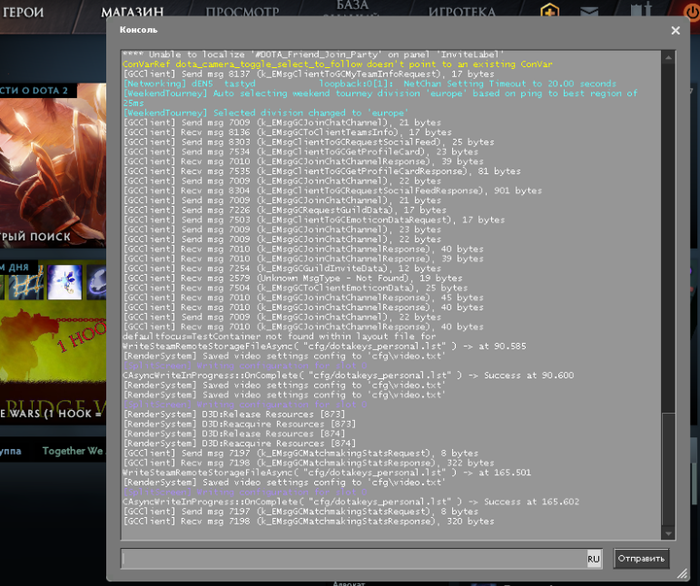Open the armory icon beside the envelope
This screenshot has width=700, height=586.
click(x=641, y=10)
